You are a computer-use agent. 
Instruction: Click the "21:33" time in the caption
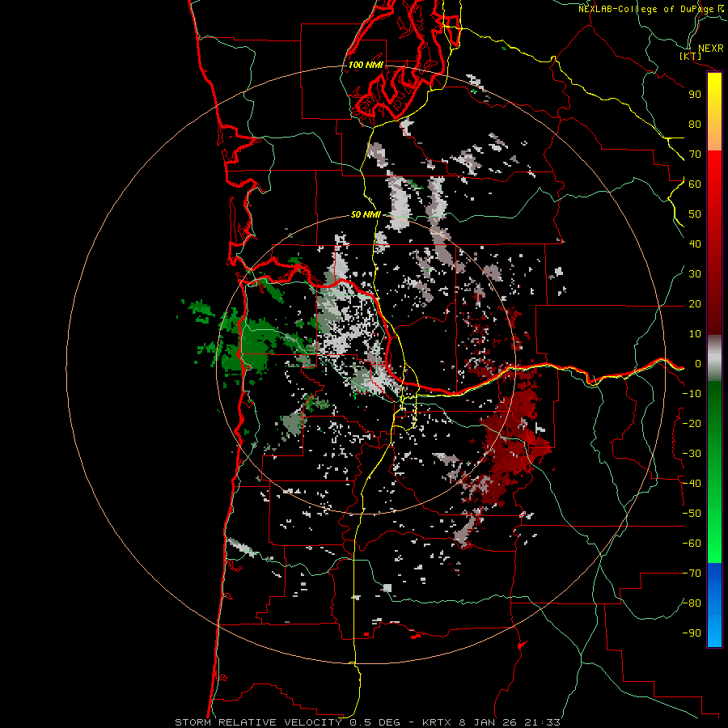coord(542,722)
